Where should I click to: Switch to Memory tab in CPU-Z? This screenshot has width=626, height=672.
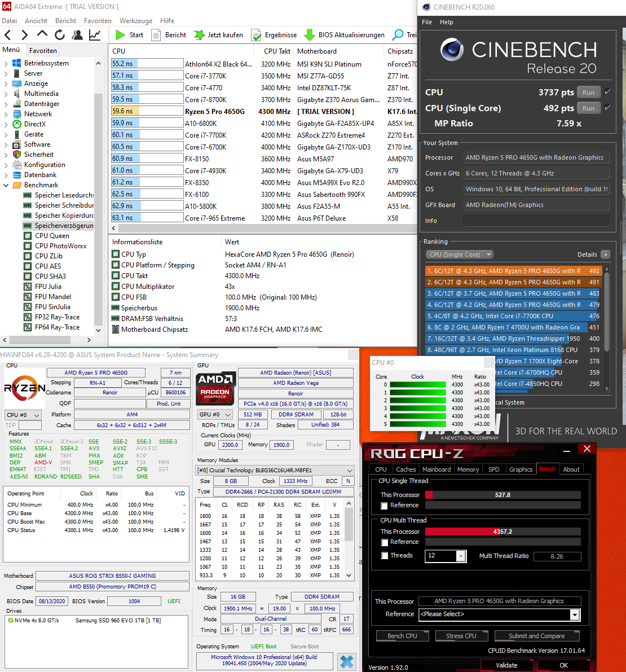[x=468, y=469]
